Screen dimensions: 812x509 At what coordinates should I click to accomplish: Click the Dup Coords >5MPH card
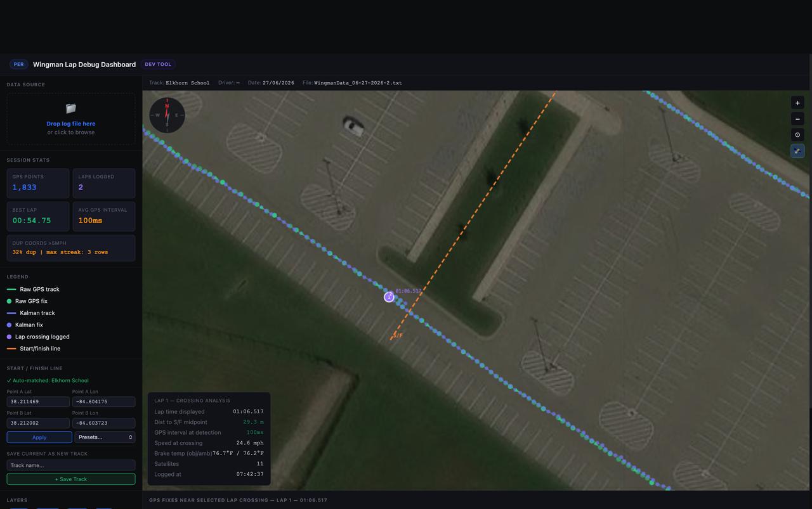click(71, 248)
